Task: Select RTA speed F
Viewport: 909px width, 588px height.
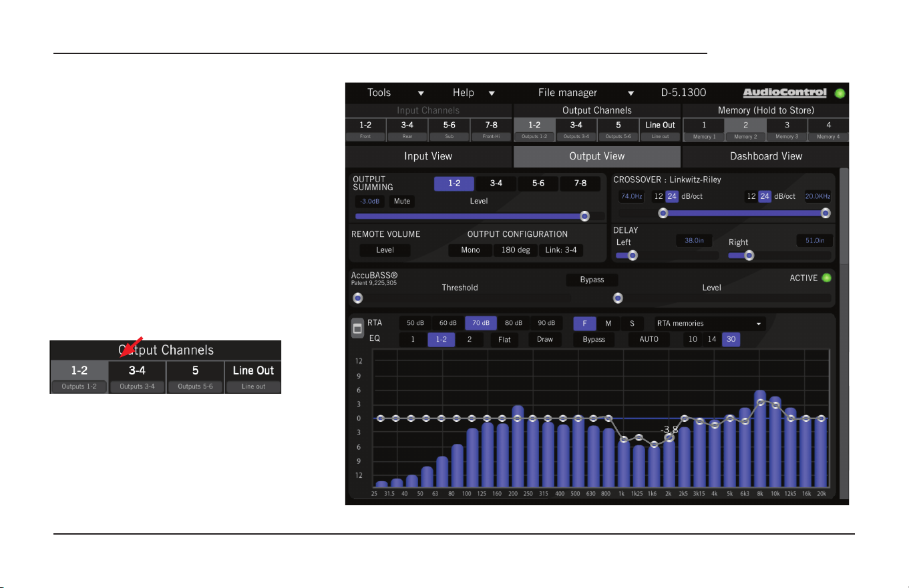Action: [x=585, y=323]
